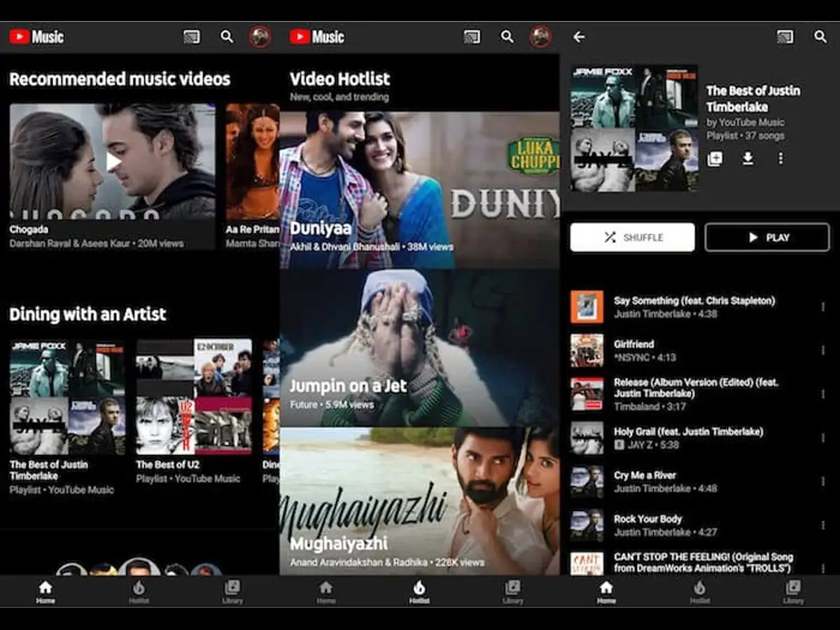This screenshot has width=840, height=630.
Task: Open the search icon above Video Hotlist
Action: (507, 37)
